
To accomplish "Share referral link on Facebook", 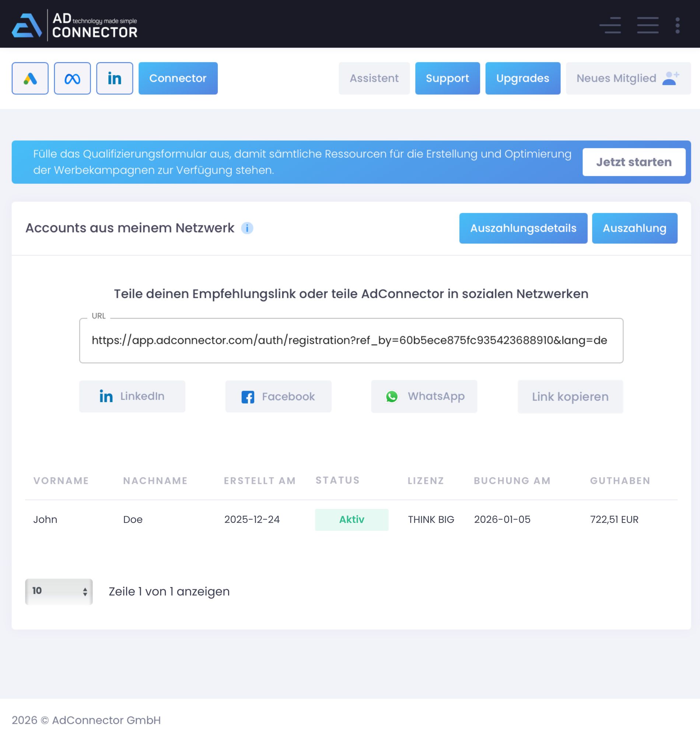I will click(278, 396).
